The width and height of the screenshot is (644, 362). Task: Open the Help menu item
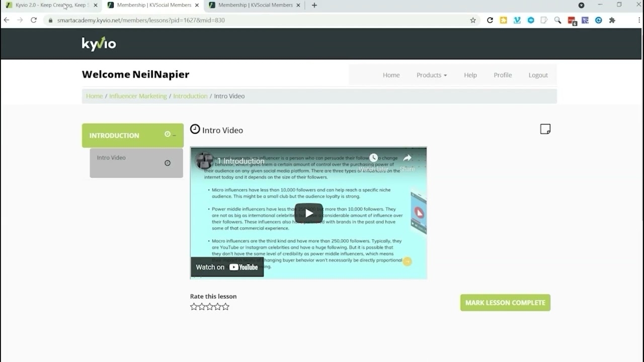(x=470, y=75)
